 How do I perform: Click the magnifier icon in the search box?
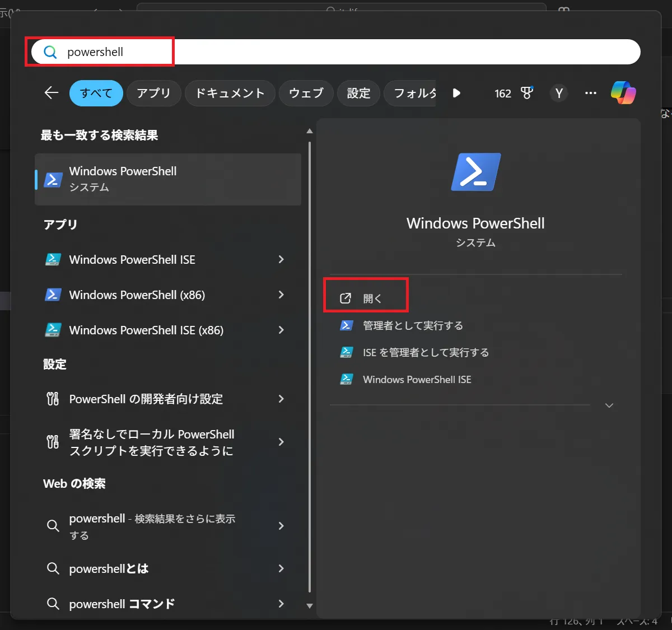[x=50, y=52]
